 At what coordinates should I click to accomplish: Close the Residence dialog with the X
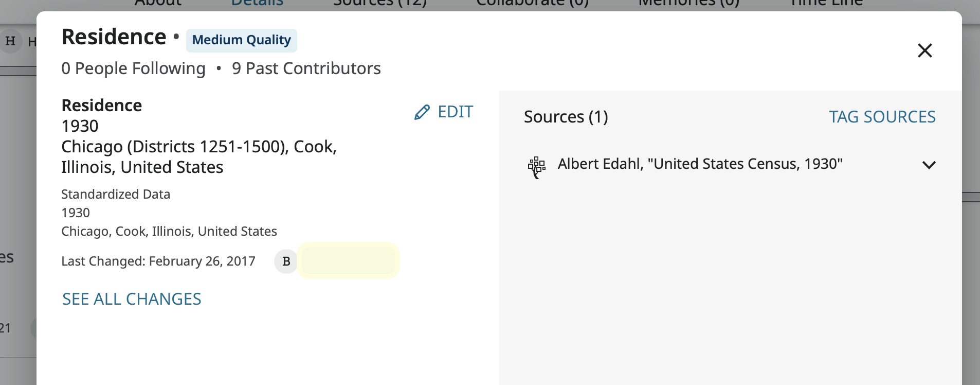point(925,50)
